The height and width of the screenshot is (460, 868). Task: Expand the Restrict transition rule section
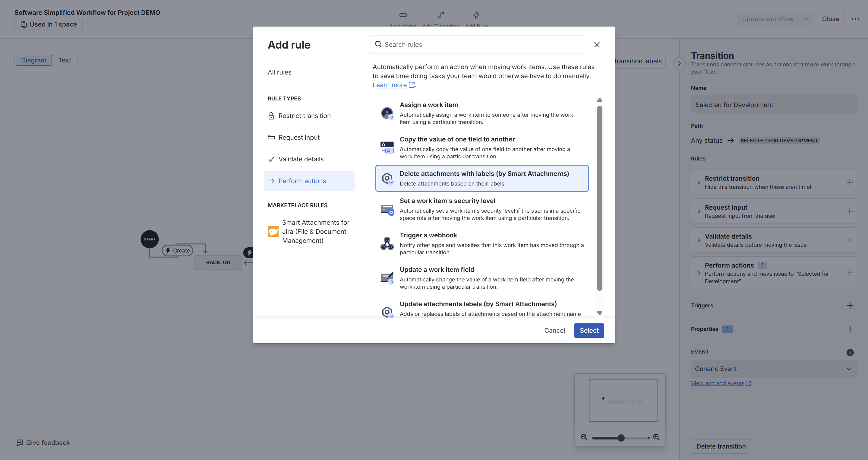tap(699, 182)
